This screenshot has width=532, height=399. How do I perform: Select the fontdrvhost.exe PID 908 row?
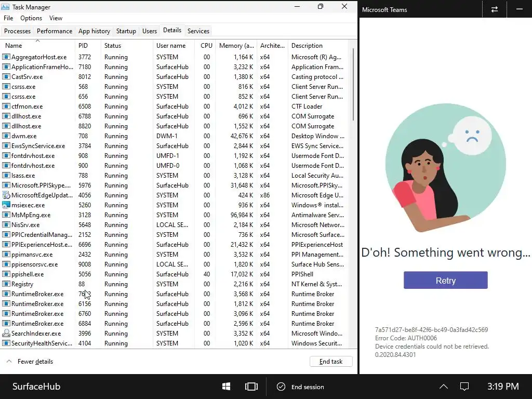point(175,156)
